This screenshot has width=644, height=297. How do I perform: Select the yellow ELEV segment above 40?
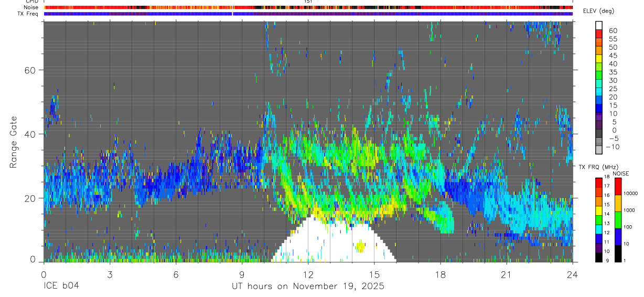(x=599, y=58)
